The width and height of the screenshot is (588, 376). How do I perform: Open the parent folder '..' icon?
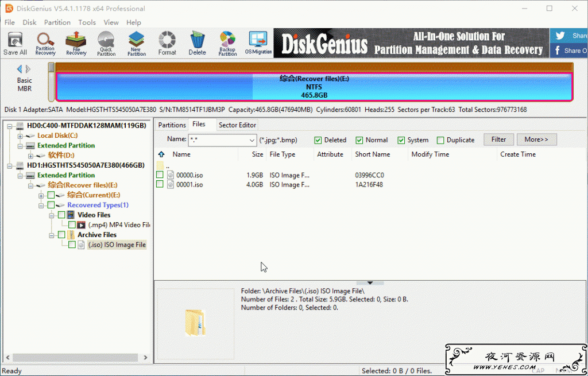coord(160,165)
